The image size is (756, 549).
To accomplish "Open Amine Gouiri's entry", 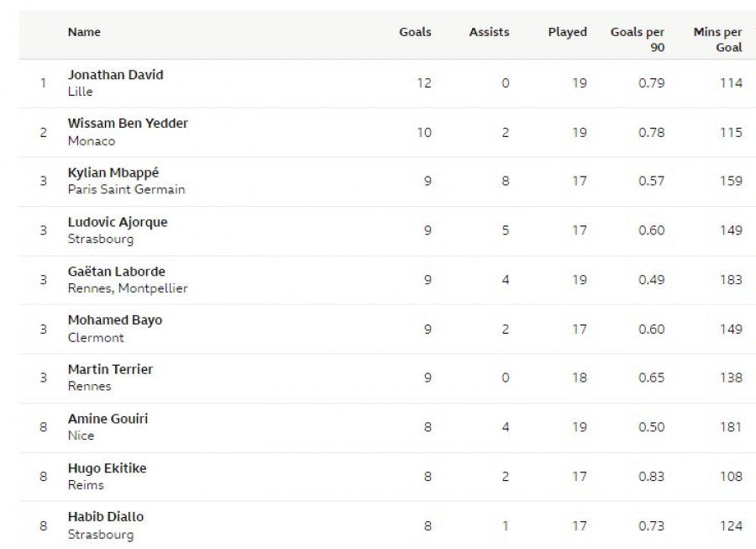I will 108,419.
